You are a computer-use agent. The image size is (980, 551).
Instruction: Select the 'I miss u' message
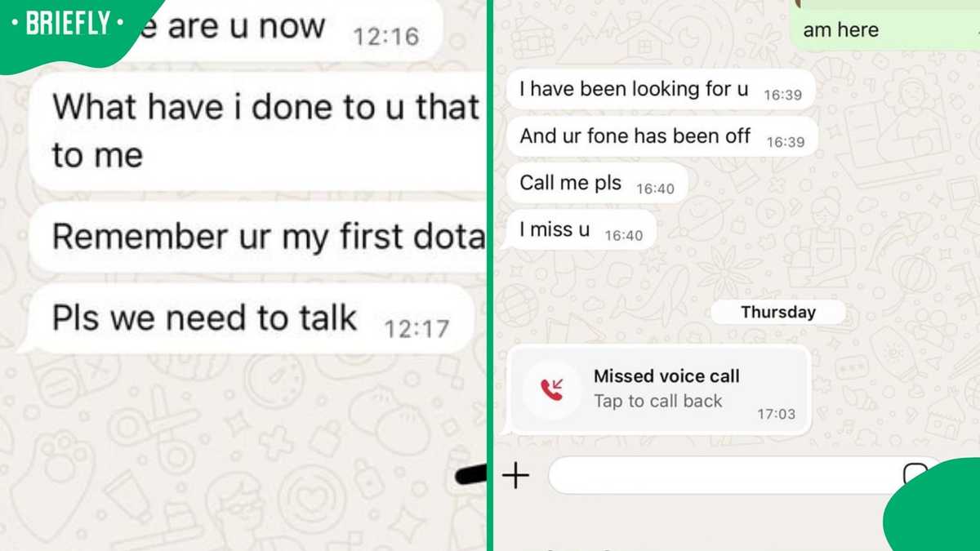(x=581, y=231)
